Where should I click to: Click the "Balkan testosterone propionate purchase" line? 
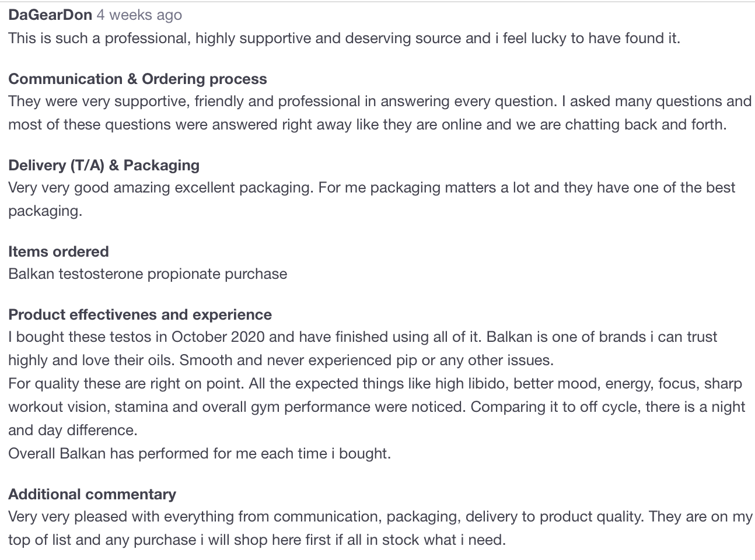point(148,274)
